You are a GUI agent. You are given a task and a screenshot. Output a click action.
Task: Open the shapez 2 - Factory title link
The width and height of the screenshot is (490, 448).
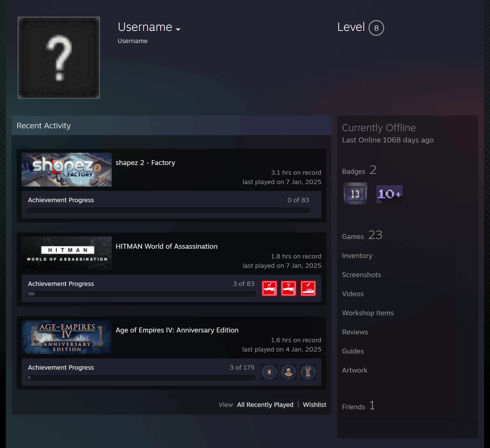click(145, 163)
